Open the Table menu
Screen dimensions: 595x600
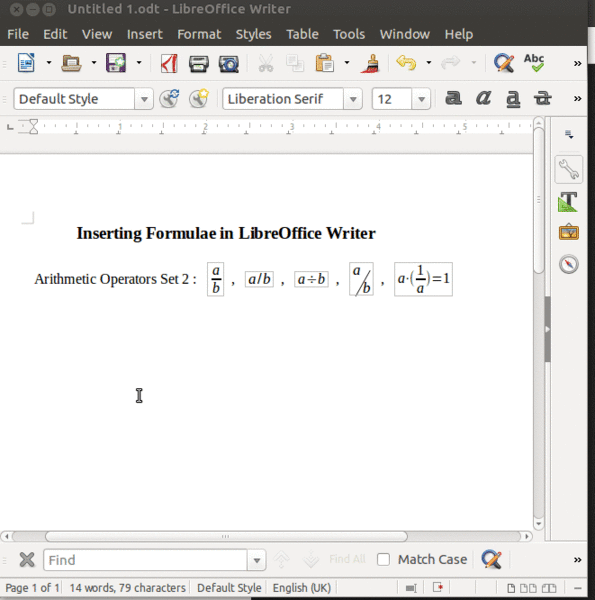(x=302, y=34)
